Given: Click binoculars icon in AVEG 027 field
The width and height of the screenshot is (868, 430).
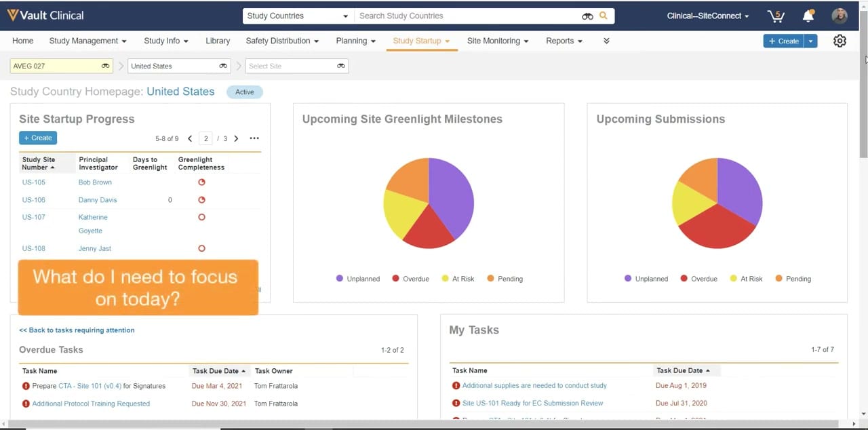Looking at the screenshot, I should pos(106,66).
